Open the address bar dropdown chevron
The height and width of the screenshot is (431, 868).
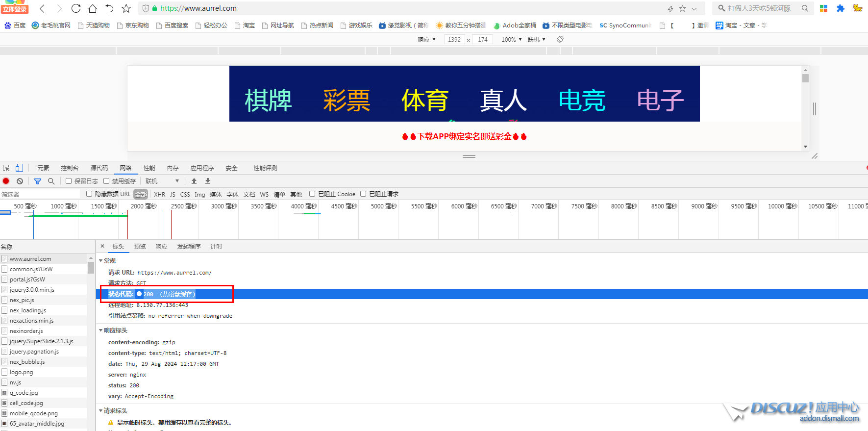pos(694,9)
